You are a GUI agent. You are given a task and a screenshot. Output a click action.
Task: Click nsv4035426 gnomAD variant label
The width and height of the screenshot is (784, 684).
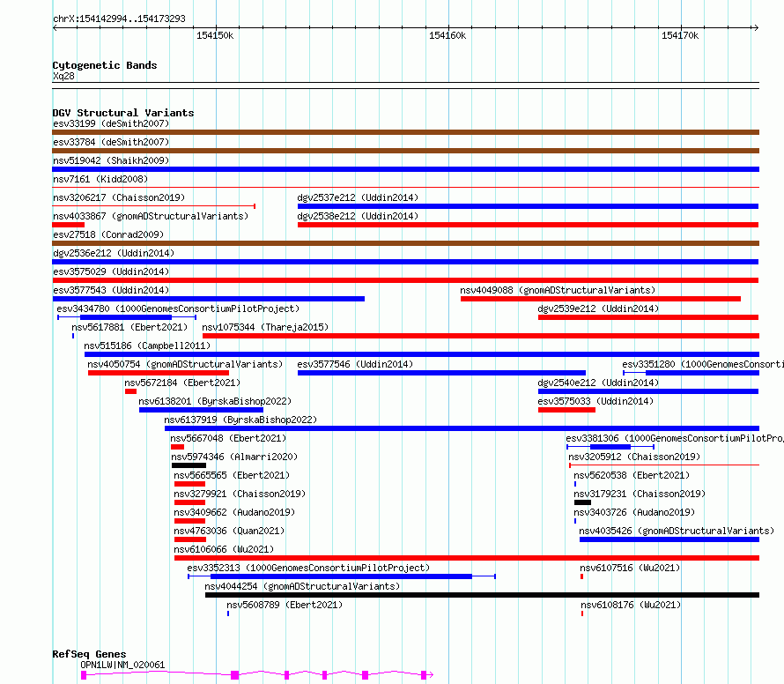(677, 531)
